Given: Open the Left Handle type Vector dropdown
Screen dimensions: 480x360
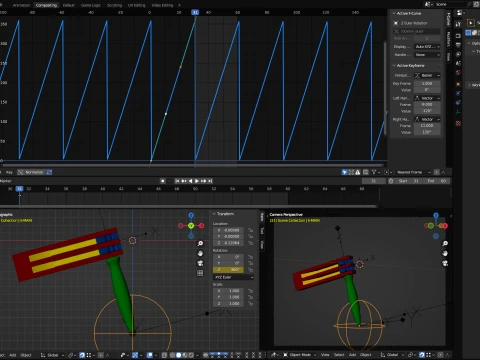Looking at the screenshot, I should tap(427, 98).
